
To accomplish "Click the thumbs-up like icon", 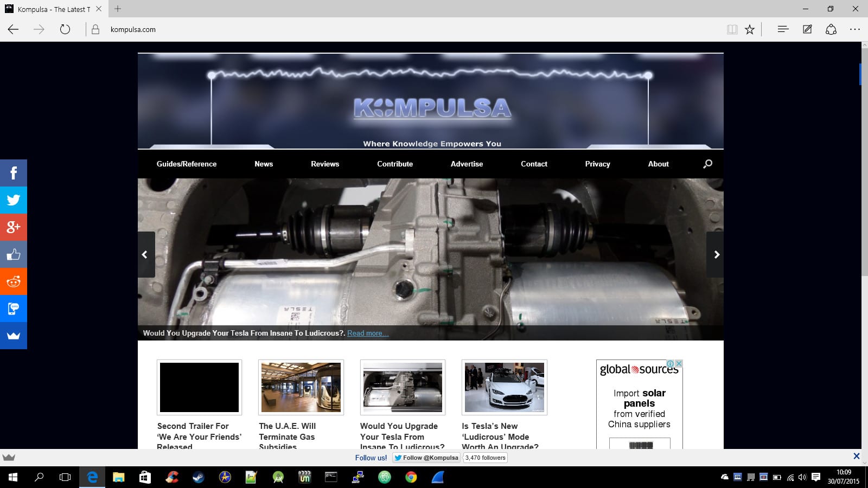I will coord(14,254).
